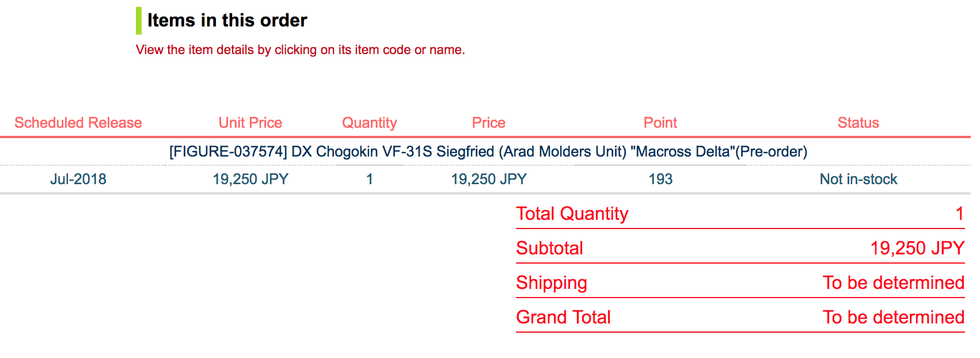Click the Not in-stock status text

[859, 179]
